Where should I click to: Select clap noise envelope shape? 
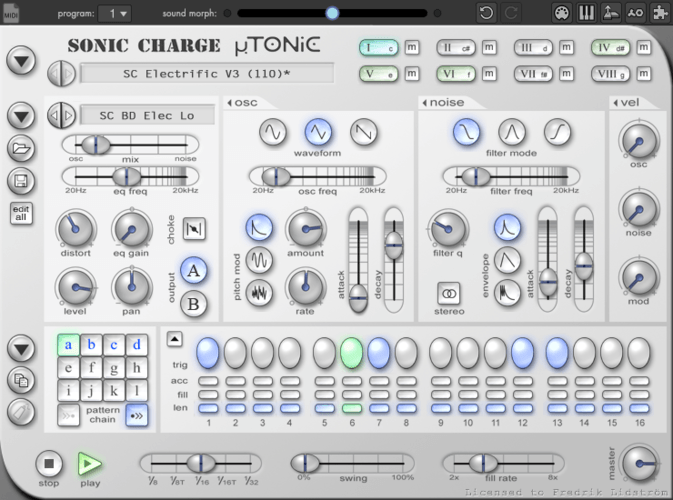pyautogui.click(x=507, y=293)
